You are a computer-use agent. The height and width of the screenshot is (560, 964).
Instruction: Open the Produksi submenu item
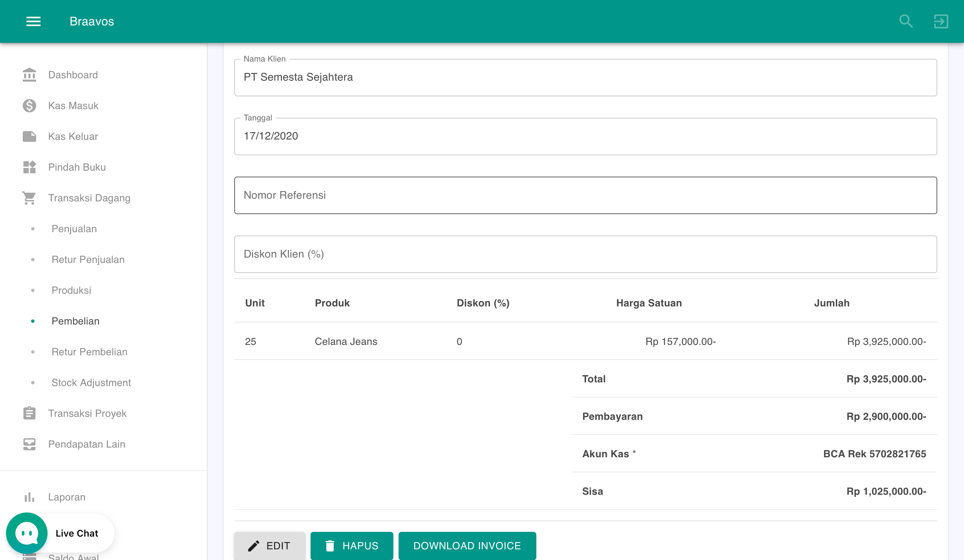coord(71,290)
